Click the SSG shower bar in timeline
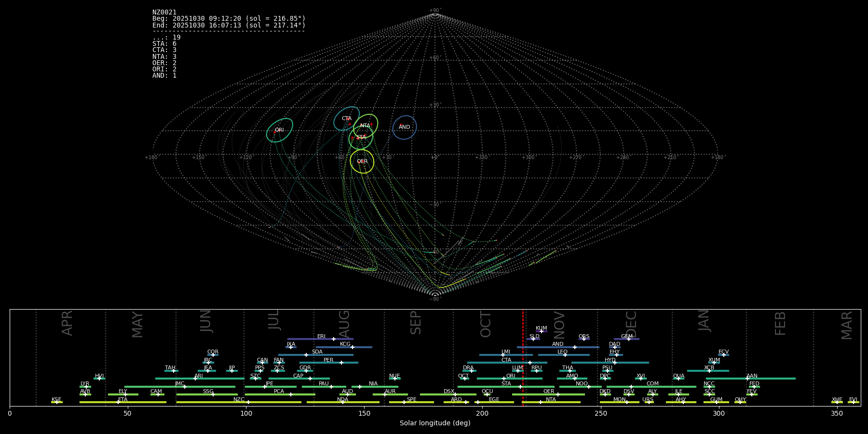The image size is (868, 434). (x=207, y=394)
